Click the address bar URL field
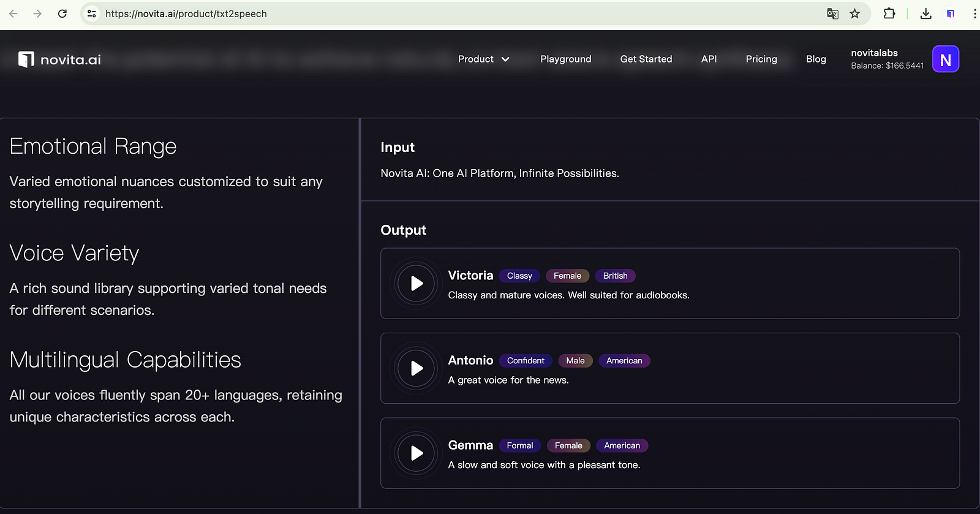 click(x=429, y=13)
